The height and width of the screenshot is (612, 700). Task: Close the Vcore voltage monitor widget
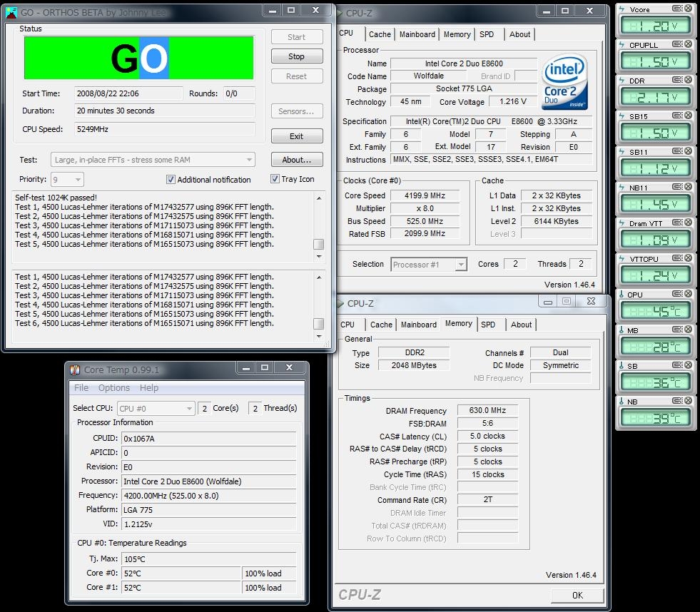(x=688, y=9)
